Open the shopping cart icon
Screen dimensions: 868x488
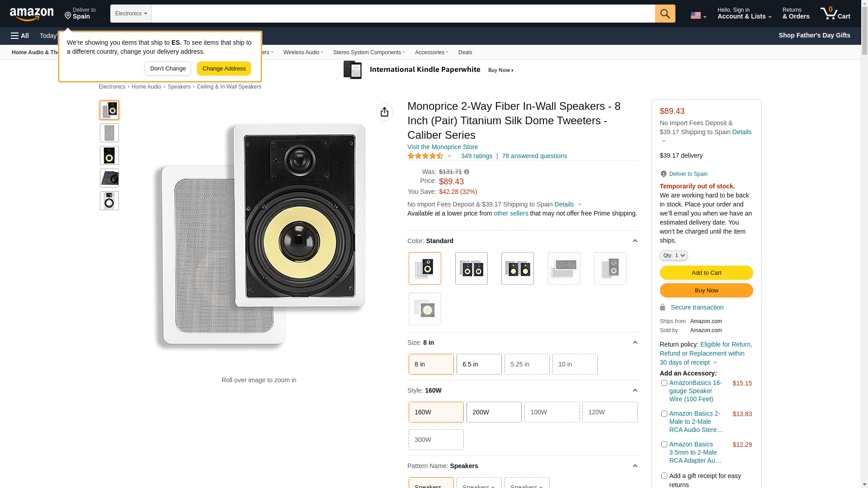[x=835, y=14]
